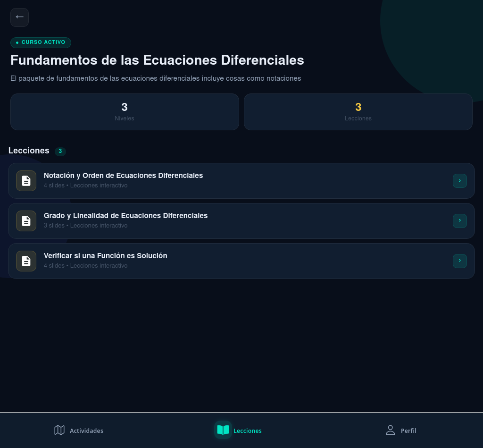This screenshot has width=483, height=448.
Task: Click the Lecciones stat card
Action: [x=358, y=112]
